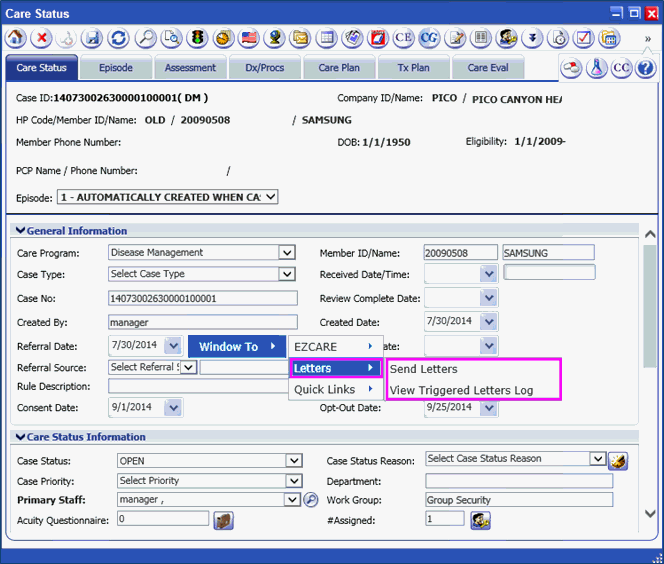Click the traffic light toolbar icon
The height and width of the screenshot is (564, 664).
pos(198,38)
